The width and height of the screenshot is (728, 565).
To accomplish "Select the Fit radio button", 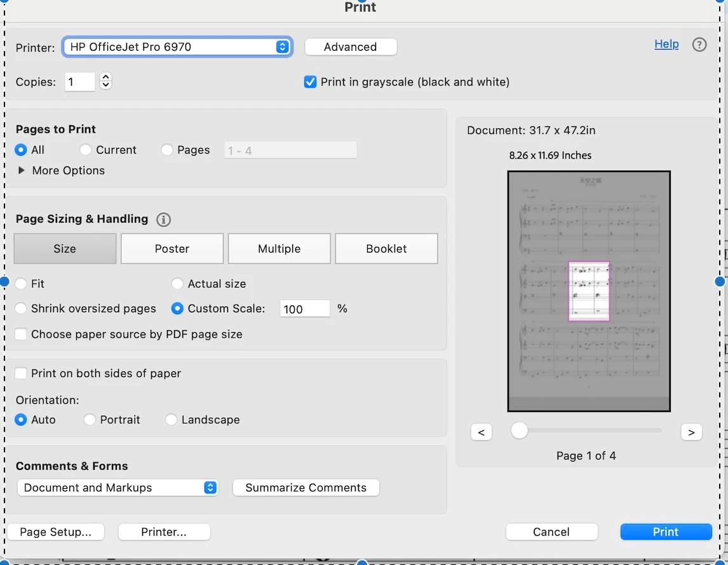I will [x=20, y=283].
